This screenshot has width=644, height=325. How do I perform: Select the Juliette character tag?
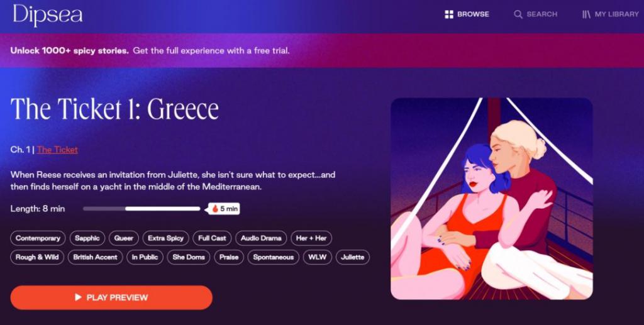pyautogui.click(x=352, y=257)
